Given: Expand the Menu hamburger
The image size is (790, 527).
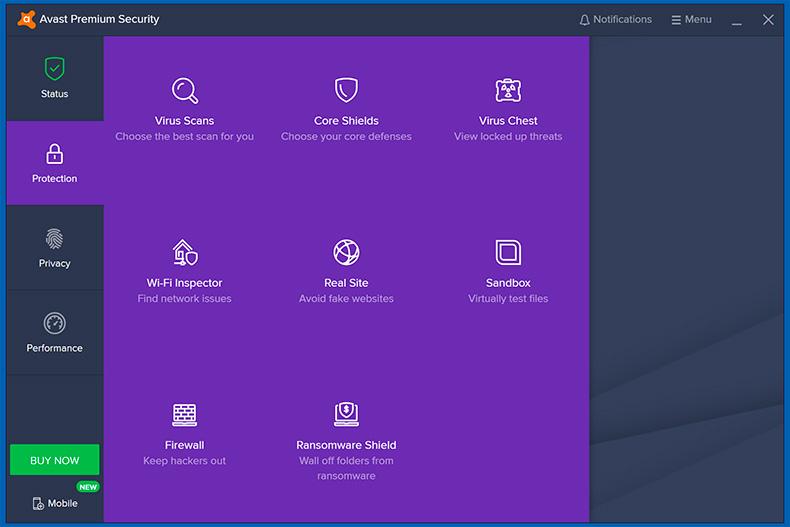Looking at the screenshot, I should (691, 20).
